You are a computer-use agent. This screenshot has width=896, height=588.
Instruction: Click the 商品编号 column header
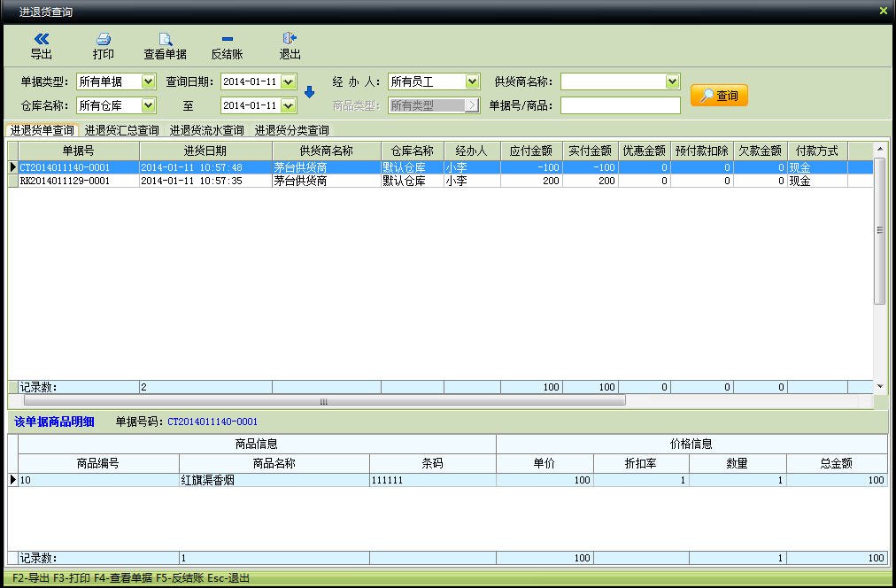(98, 463)
